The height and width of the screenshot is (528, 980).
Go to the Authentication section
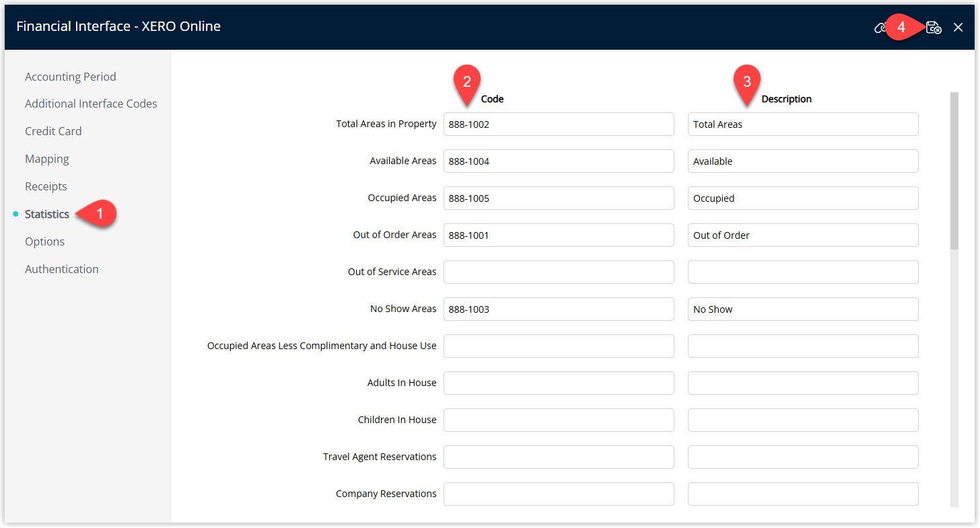tap(62, 269)
